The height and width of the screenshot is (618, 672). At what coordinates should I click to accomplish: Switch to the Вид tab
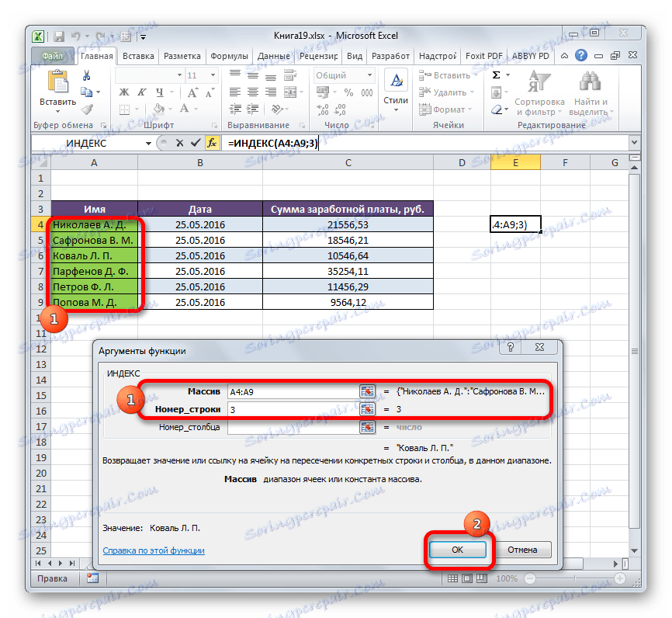(355, 56)
